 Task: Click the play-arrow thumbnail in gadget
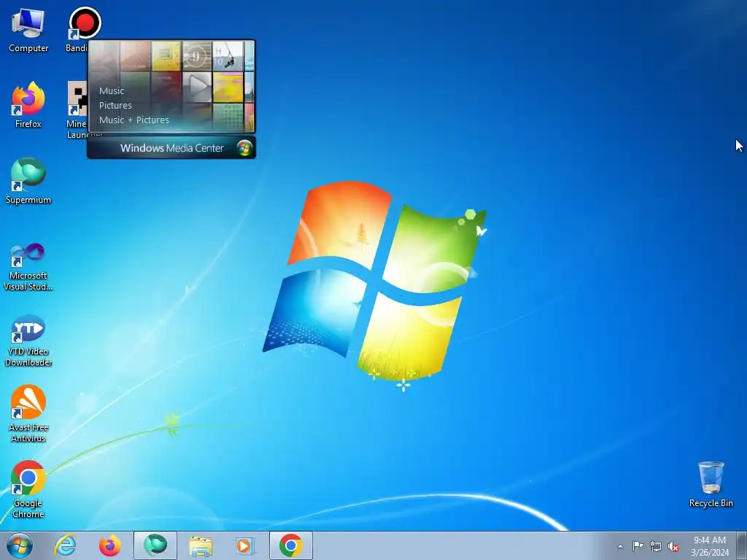pyautogui.click(x=197, y=87)
